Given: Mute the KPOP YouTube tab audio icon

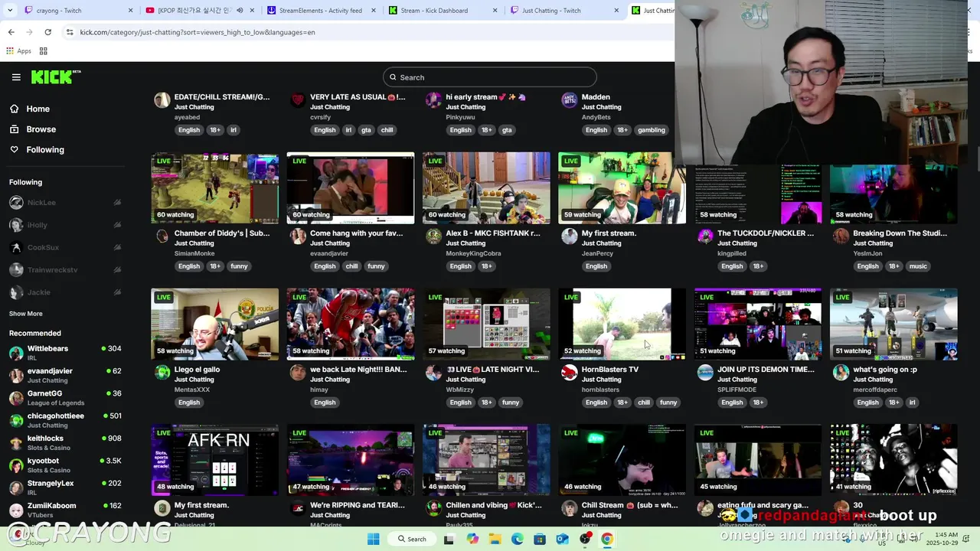Looking at the screenshot, I should 240,11.
